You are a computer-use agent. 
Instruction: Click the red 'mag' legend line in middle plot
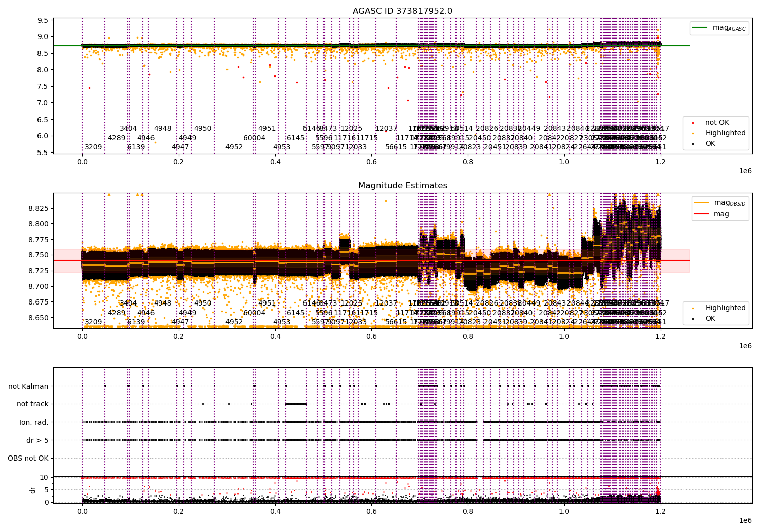coord(702,214)
